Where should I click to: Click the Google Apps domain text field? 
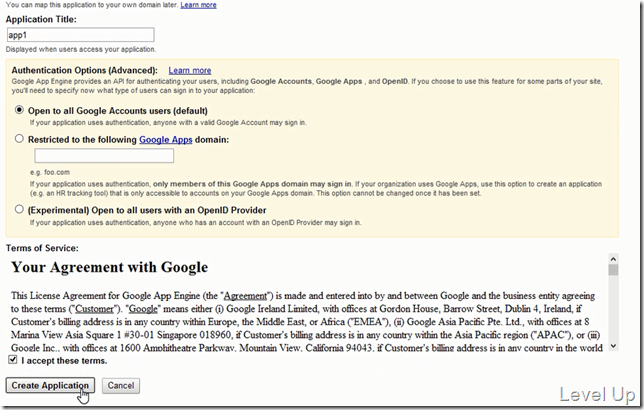[104, 156]
